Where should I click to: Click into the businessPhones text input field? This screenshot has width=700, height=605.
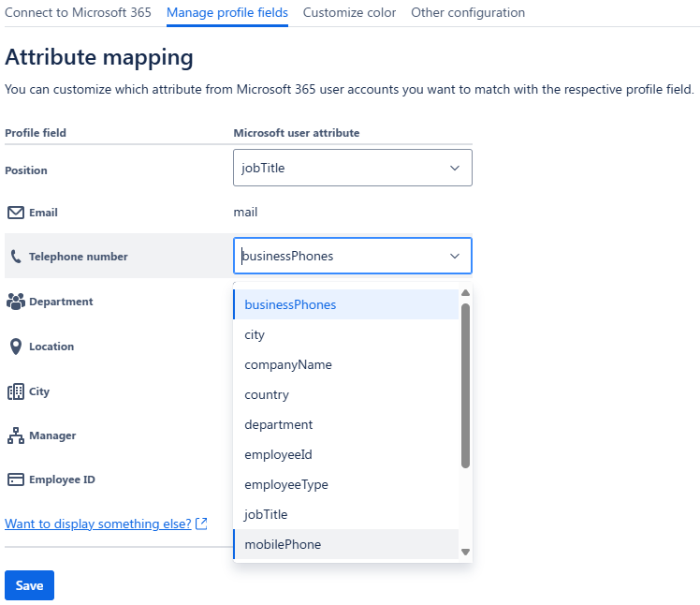[x=337, y=256]
